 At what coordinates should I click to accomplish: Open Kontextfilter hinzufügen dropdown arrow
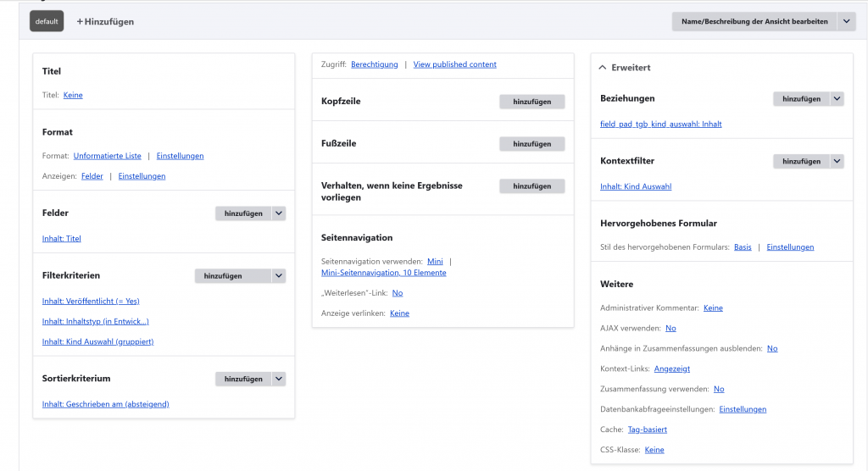tap(837, 161)
